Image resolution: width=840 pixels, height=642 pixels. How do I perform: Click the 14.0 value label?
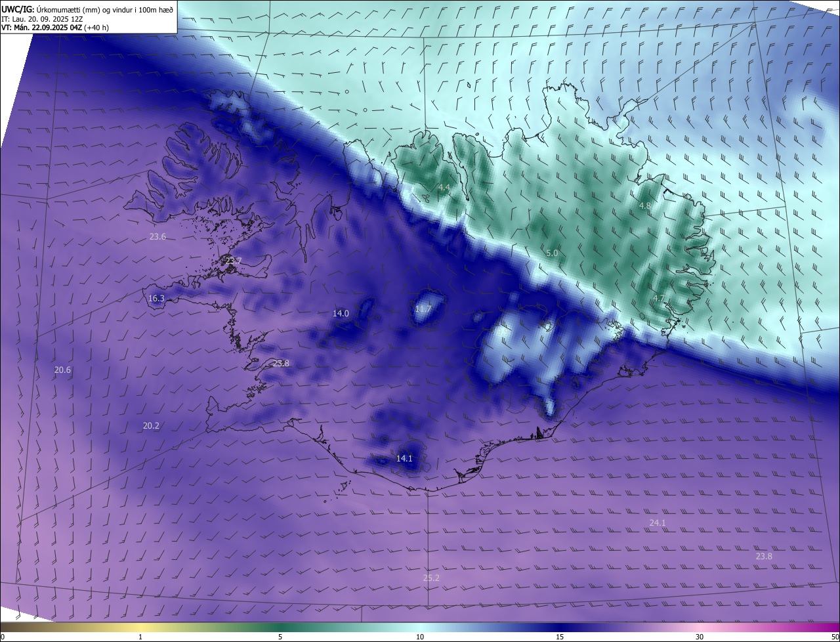click(341, 313)
